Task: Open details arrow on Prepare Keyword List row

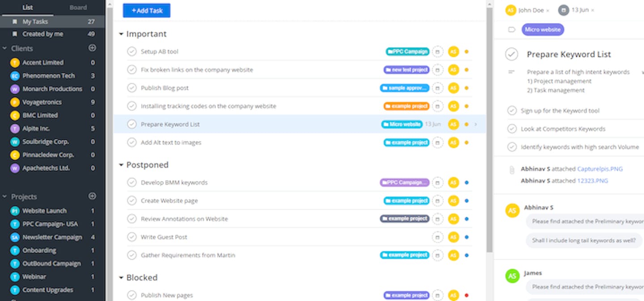Action: pos(476,125)
